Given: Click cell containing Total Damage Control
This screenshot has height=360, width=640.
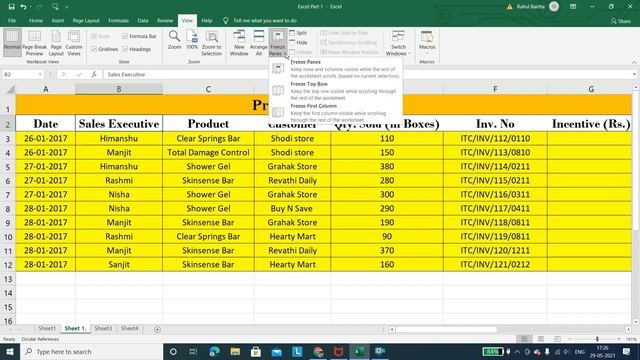Looking at the screenshot, I should coord(208,153).
